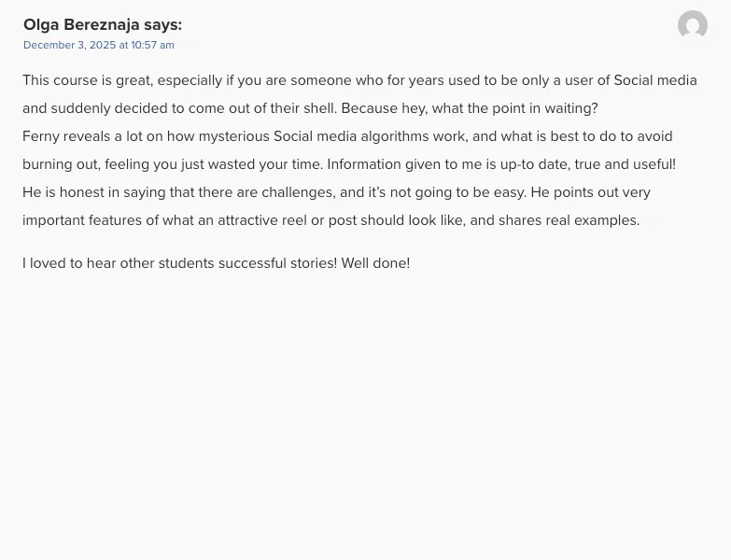Click the phrase "what the point in waiting?"
731x560 pixels.
[514, 108]
